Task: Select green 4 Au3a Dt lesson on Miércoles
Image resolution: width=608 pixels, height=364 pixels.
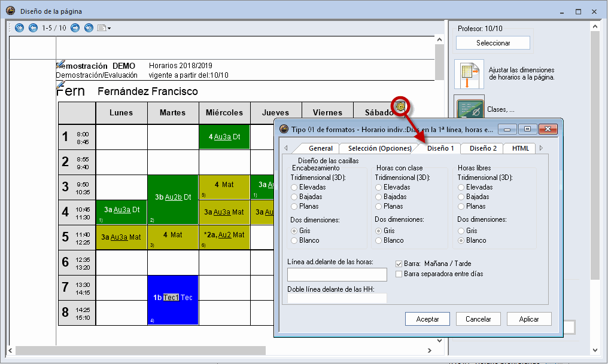Action: coord(224,137)
